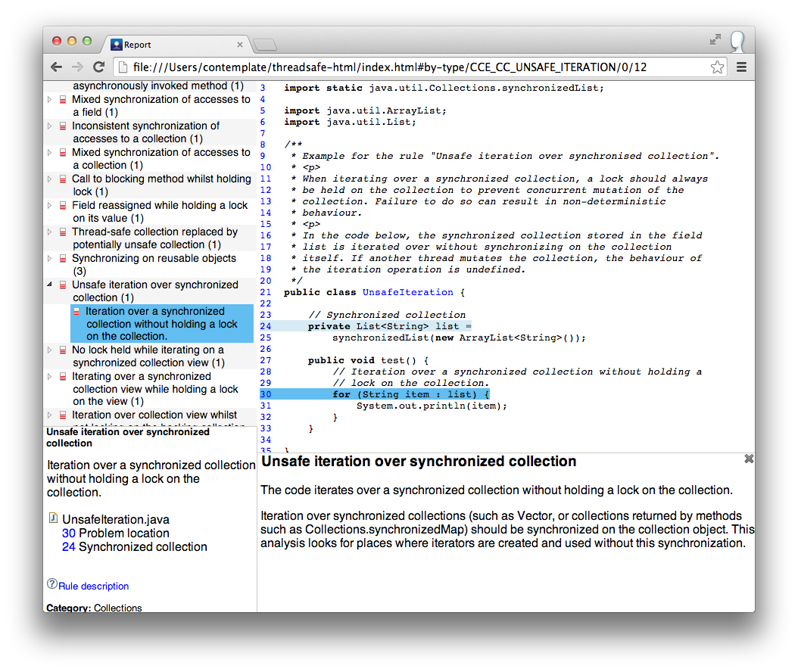This screenshot has height=672, width=798.
Task: Click red icon beside 'Unsafe iteration over synchronized'
Action: point(63,285)
